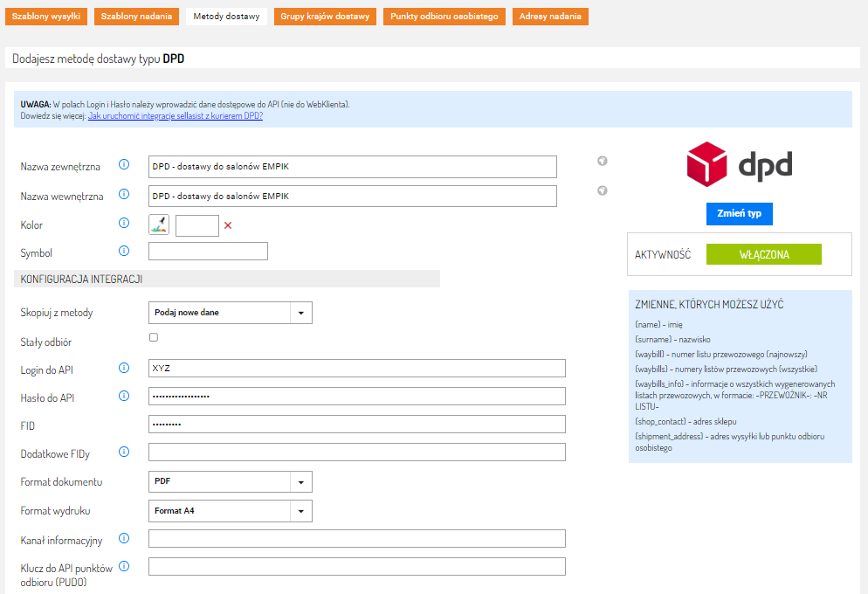Screen dimensions: 868x594
Task: Open the DPD integration help link
Action: coord(176,116)
